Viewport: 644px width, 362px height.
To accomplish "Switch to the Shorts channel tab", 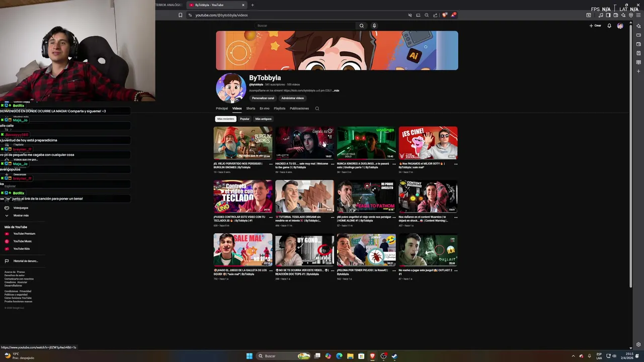I will pos(251,109).
